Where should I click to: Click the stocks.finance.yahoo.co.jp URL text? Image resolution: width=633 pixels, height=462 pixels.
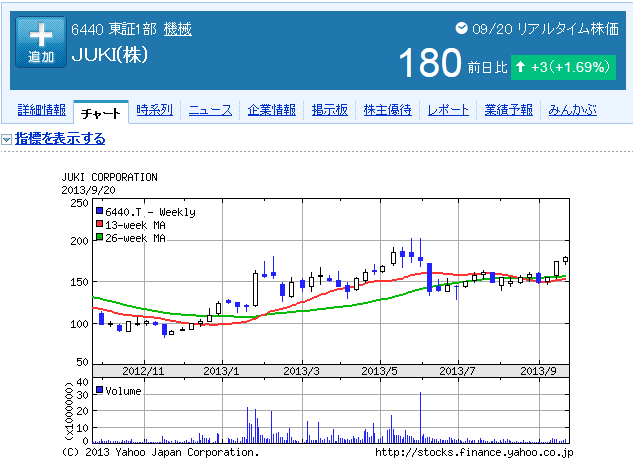tap(474, 452)
